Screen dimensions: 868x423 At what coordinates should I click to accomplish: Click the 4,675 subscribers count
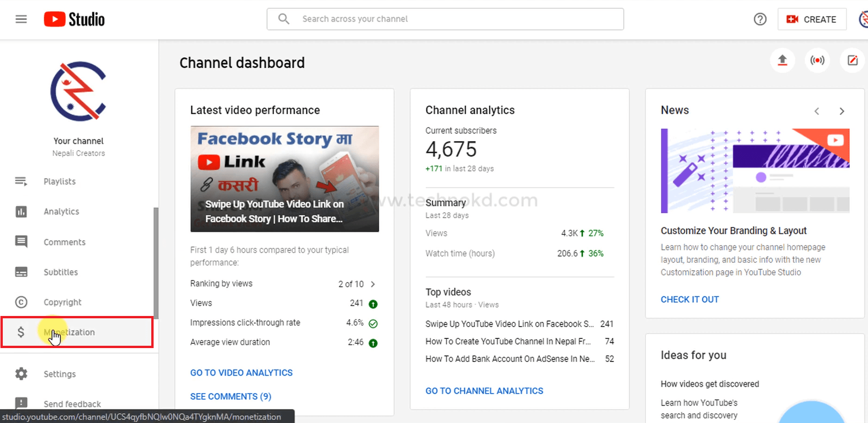[x=451, y=149]
